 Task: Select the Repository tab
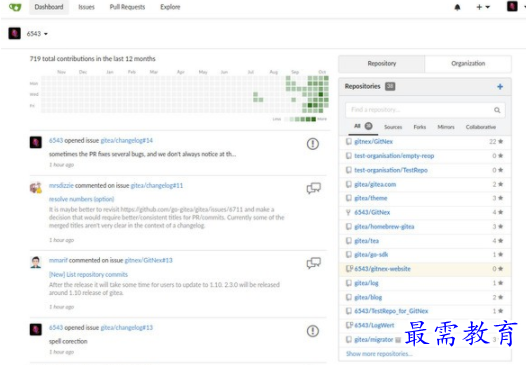[382, 63]
